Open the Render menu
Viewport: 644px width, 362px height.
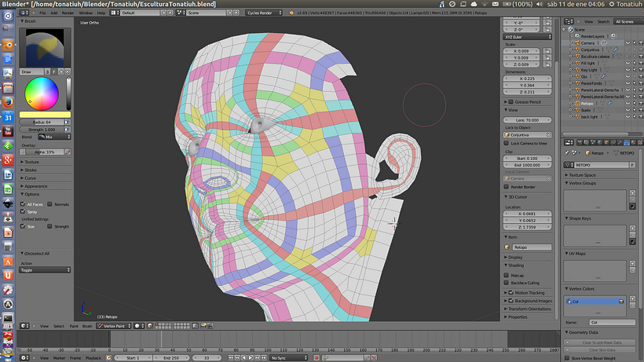point(68,13)
